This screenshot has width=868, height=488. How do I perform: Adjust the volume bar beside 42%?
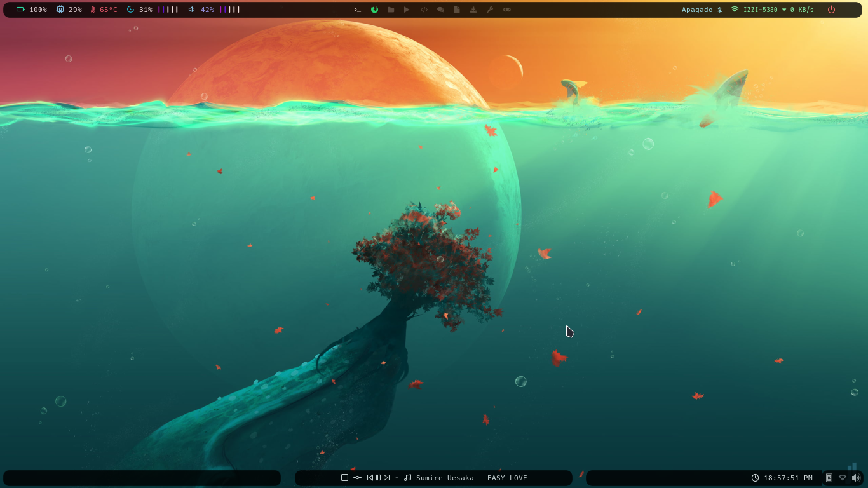point(230,10)
